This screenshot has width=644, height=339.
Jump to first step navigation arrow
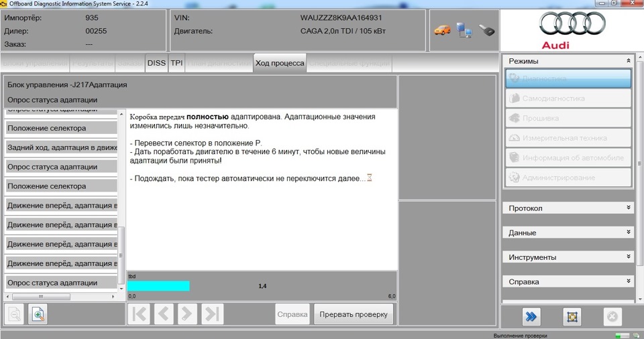click(x=140, y=314)
